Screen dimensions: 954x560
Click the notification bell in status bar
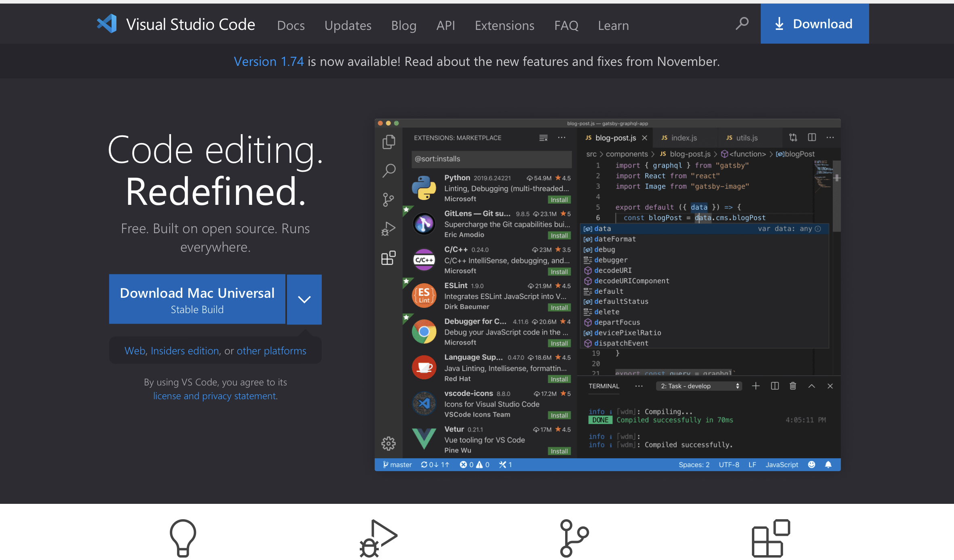tap(828, 465)
